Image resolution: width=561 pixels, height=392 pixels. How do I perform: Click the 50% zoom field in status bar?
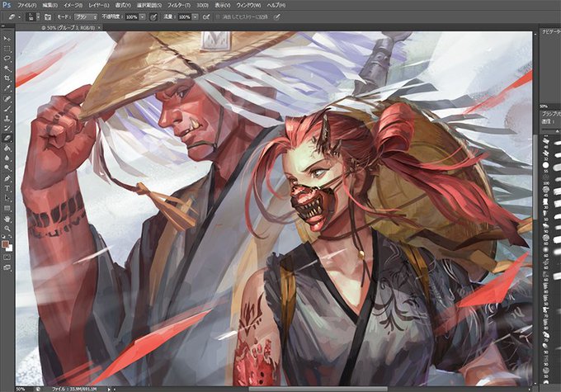(x=21, y=389)
